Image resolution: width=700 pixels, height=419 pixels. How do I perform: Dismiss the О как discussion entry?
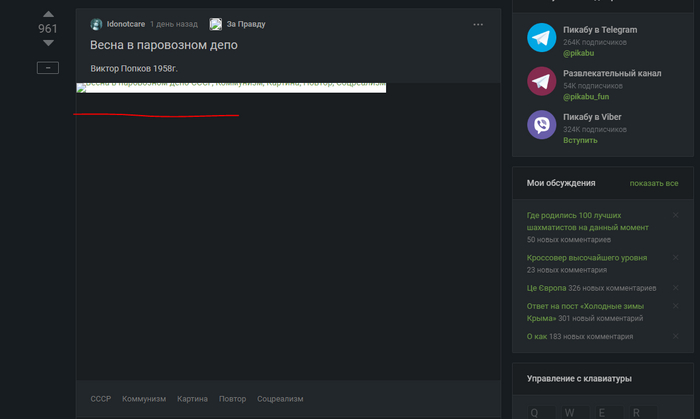click(675, 336)
